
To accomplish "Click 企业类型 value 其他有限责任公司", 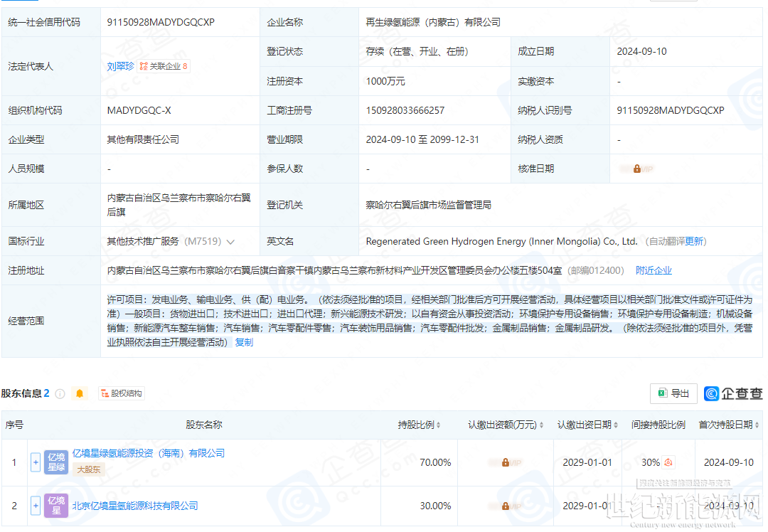I will [143, 139].
